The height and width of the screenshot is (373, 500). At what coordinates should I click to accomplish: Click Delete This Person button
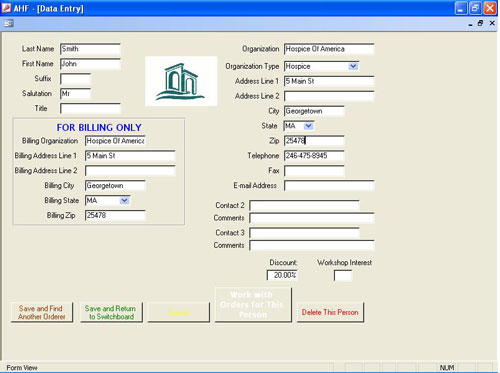click(x=330, y=312)
